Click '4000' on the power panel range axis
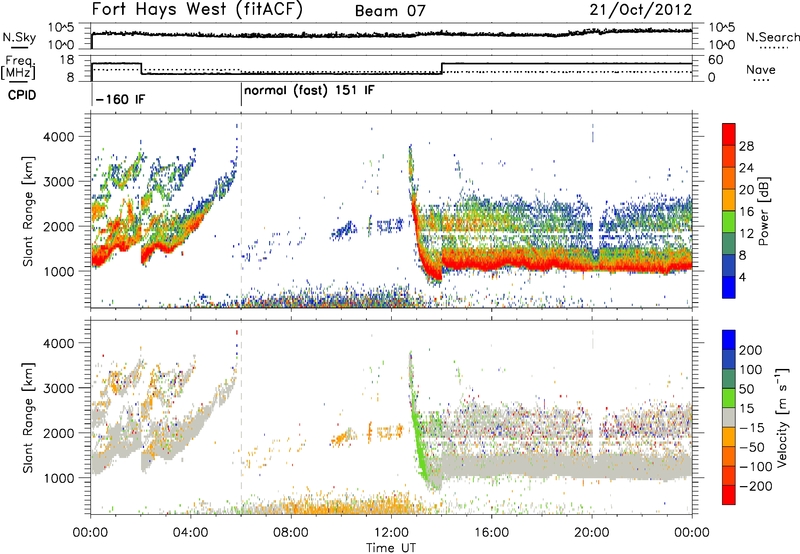The height and width of the screenshot is (554, 800). (58, 137)
